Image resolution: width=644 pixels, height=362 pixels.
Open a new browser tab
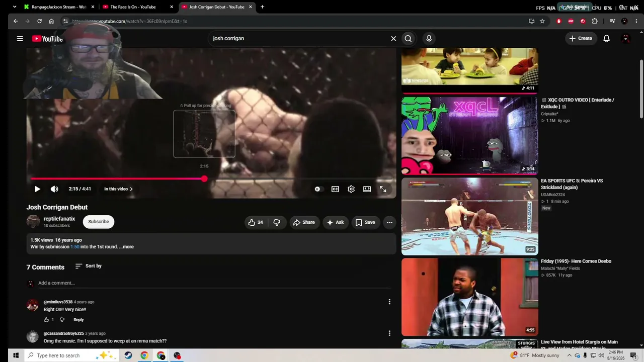tap(262, 7)
